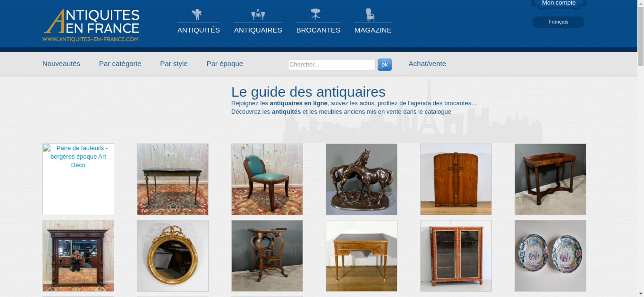Click the pedestal table icon above Brocantes
The height and width of the screenshot is (297, 644).
coord(316,14)
